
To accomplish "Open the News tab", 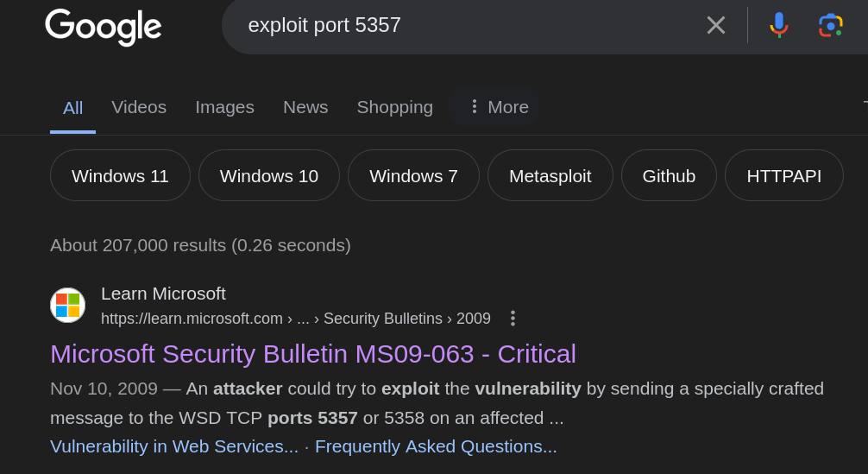I will pos(305,107).
